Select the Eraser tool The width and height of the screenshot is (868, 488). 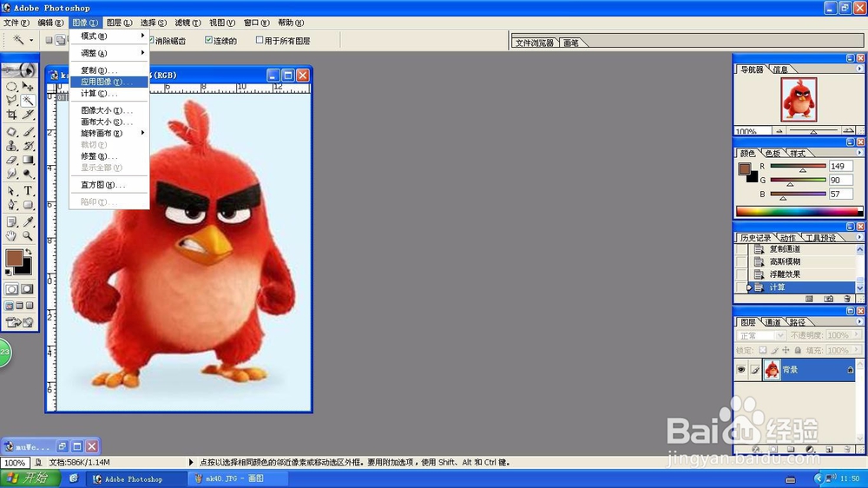(x=11, y=160)
